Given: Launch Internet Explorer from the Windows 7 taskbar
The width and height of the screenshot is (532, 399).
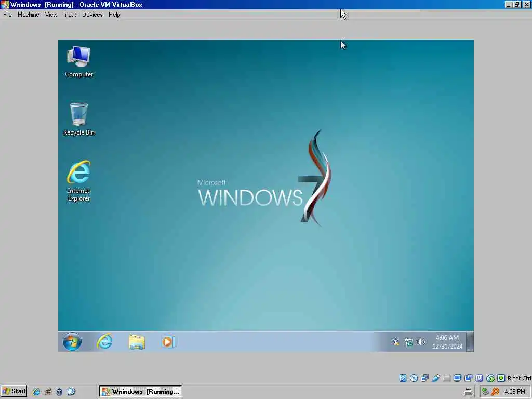Looking at the screenshot, I should (x=104, y=341).
